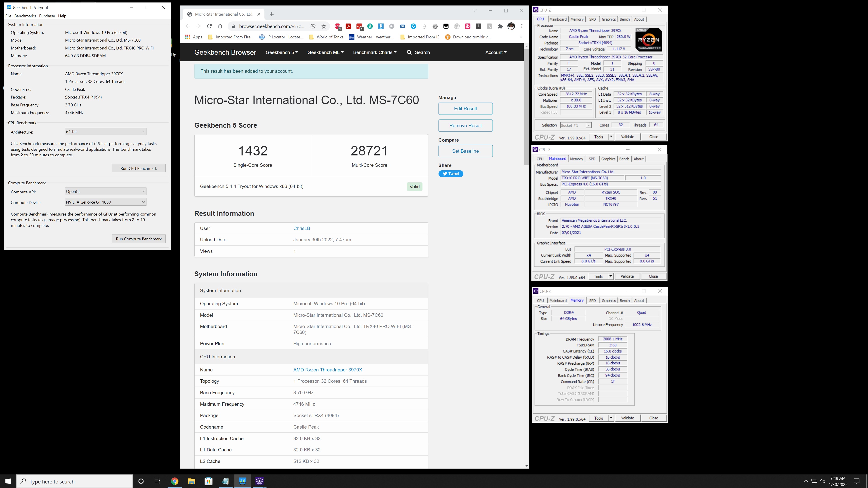Open the Help menu in Geekbench

pos(62,16)
